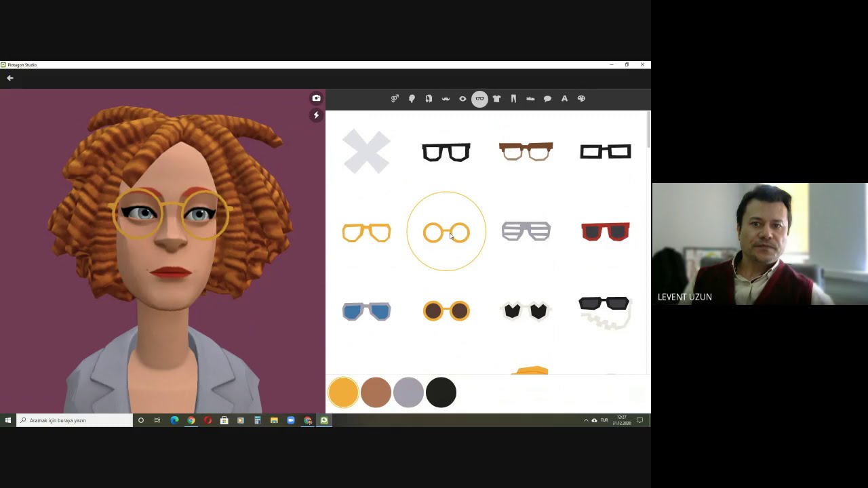
Task: Open the mustache facial hair tab
Action: pyautogui.click(x=446, y=99)
